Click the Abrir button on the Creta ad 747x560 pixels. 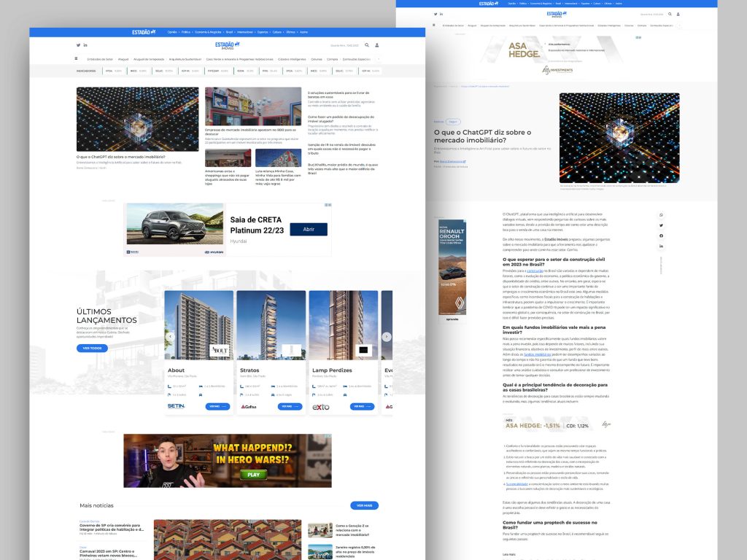tap(309, 230)
